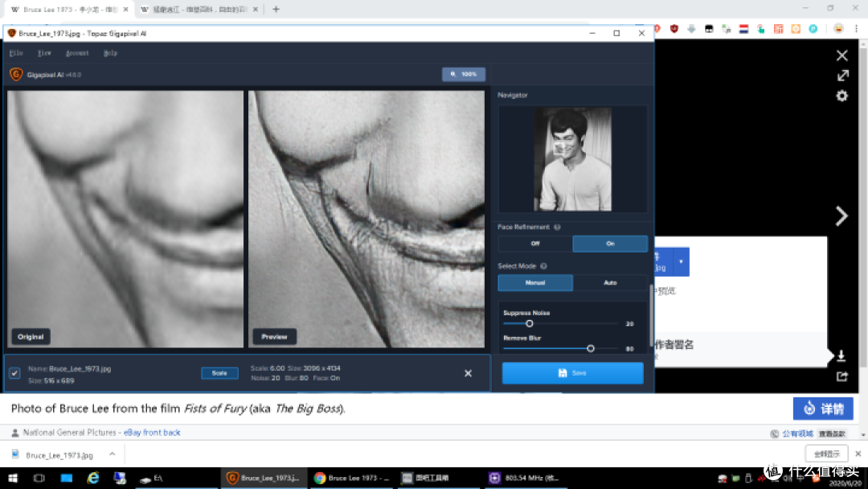Close the Wikimedia media viewer overlay

click(842, 55)
